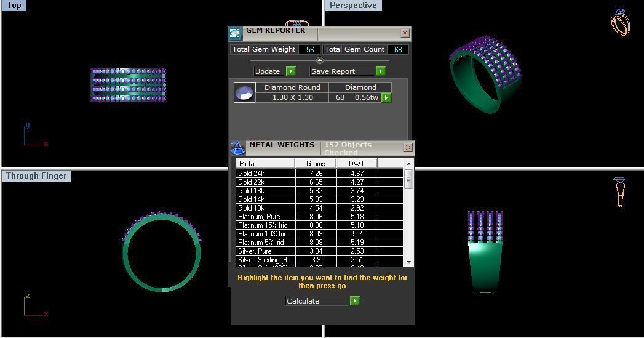Click the Metal Weights scale icon

(x=237, y=148)
